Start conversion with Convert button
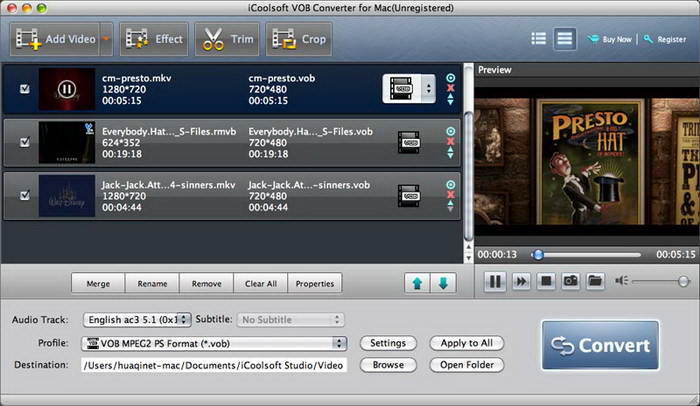The width and height of the screenshot is (700, 406). 600,345
